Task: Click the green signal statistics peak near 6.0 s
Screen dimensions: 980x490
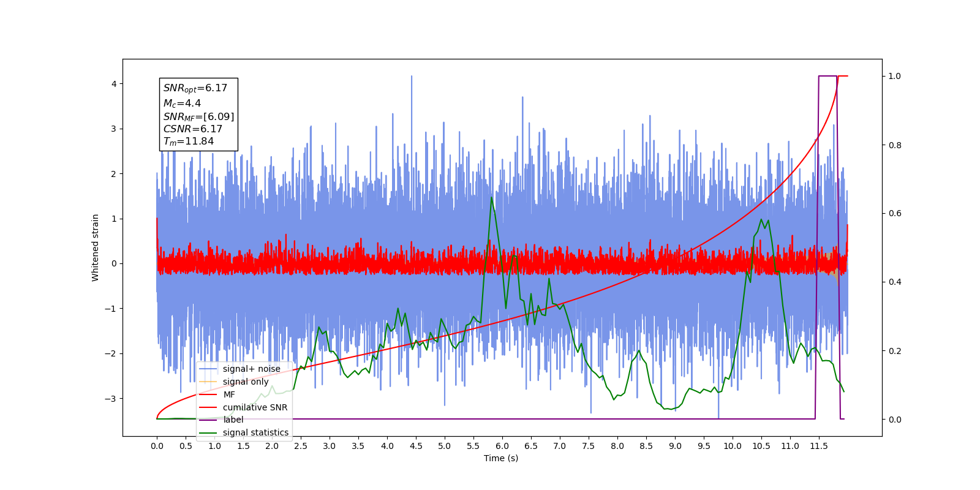Action: coord(491,198)
